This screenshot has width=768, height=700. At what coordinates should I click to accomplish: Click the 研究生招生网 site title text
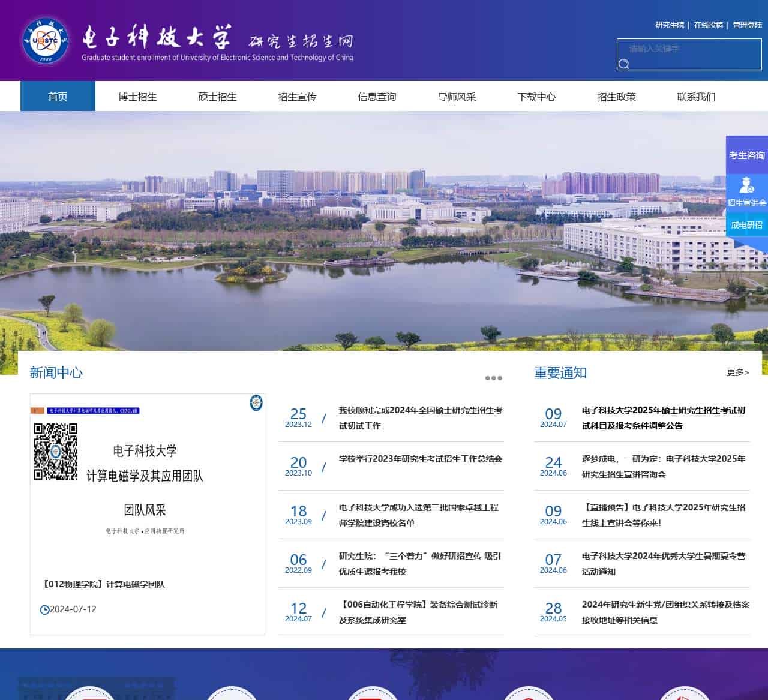point(301,41)
